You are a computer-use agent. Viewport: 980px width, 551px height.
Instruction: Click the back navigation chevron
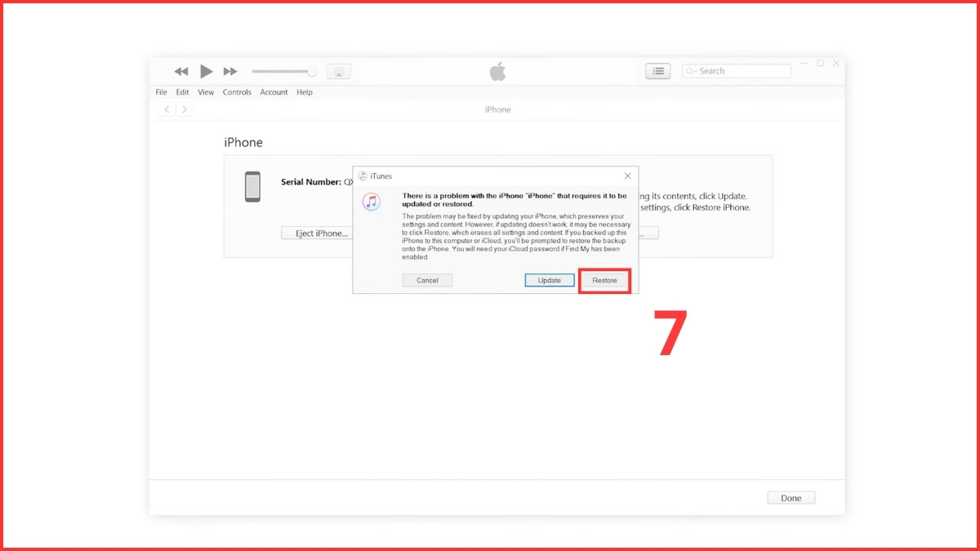coord(167,109)
